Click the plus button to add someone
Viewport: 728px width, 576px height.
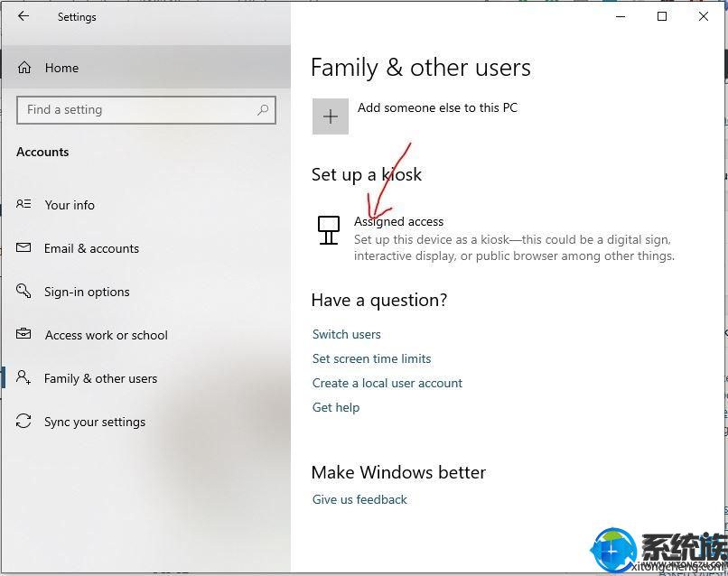pos(330,116)
